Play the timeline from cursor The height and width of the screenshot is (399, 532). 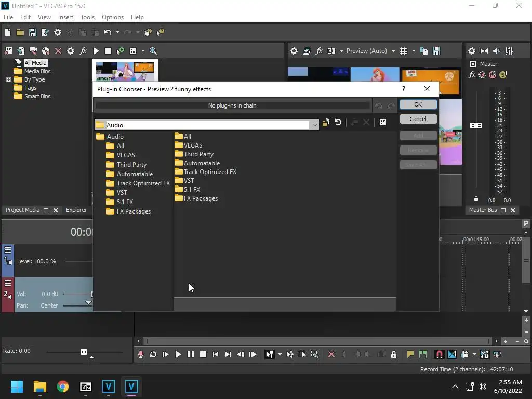(178, 354)
